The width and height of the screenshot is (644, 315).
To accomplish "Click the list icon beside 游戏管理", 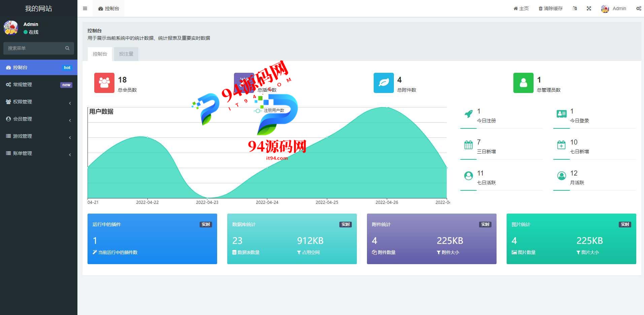I will point(8,136).
